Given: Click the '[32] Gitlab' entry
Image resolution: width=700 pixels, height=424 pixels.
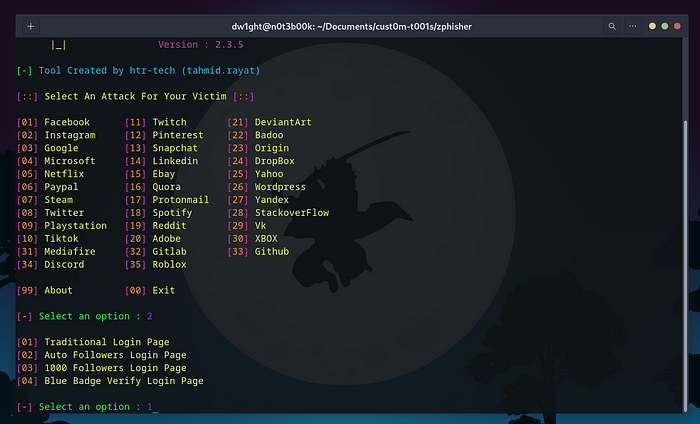Looking at the screenshot, I should [x=156, y=252].
